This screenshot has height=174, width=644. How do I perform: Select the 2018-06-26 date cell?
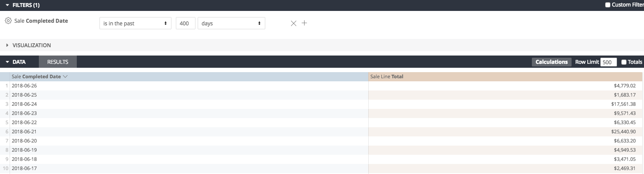pyautogui.click(x=189, y=86)
